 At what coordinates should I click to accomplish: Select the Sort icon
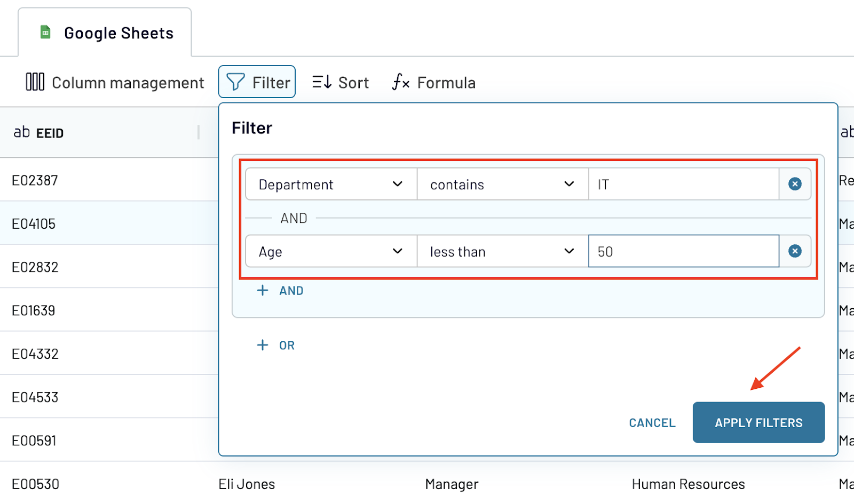(x=321, y=82)
